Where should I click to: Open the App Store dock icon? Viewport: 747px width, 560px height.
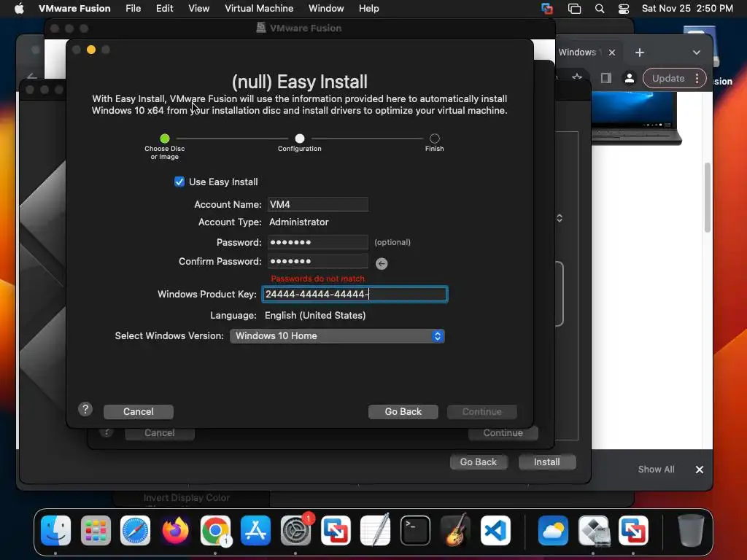point(255,530)
